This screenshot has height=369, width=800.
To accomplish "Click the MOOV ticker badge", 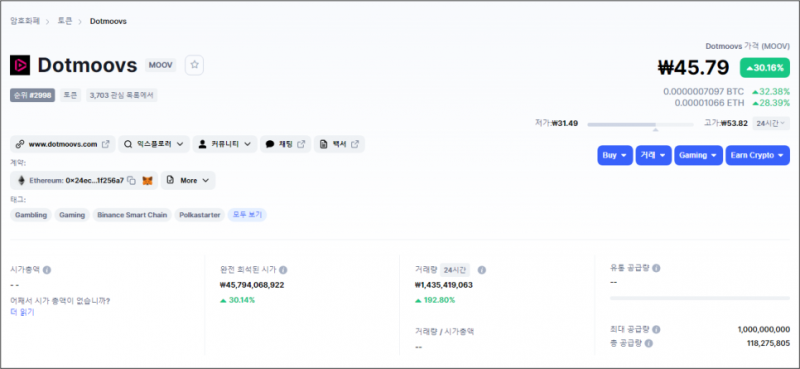I will pos(161,65).
